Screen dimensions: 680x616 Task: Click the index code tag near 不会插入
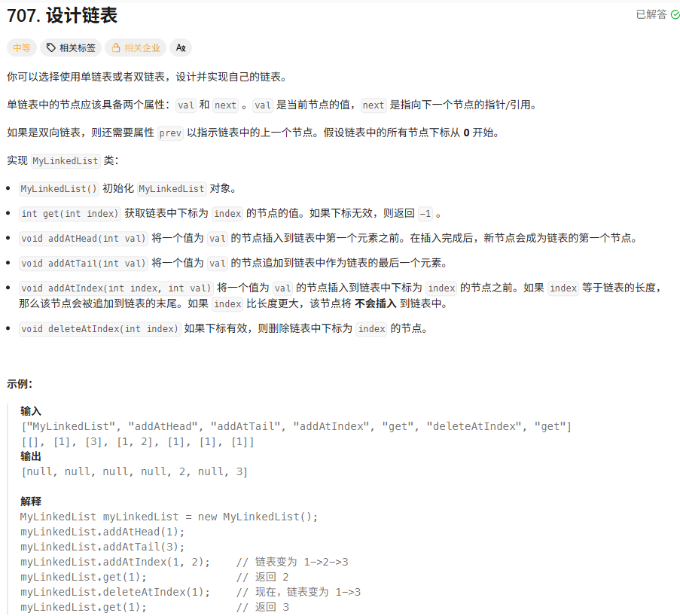(x=227, y=303)
